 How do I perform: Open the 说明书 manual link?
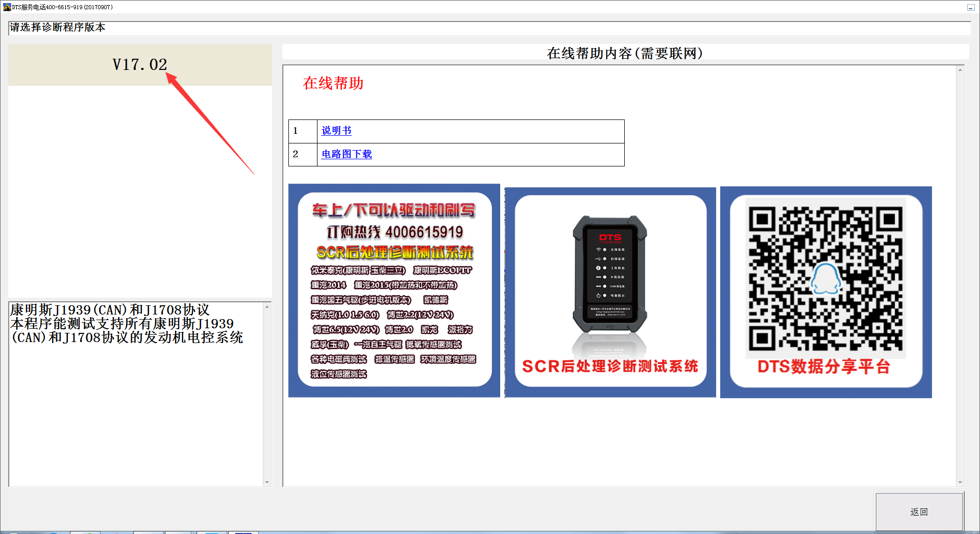336,131
